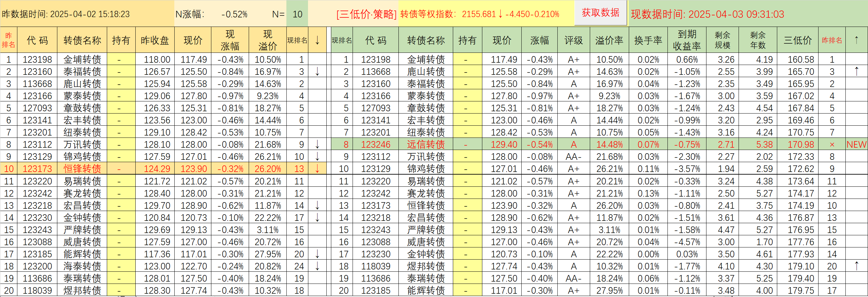The width and height of the screenshot is (868, 297).
Task: Select 鹿山转债 三低价 value 165.70
Action: tap(798, 72)
